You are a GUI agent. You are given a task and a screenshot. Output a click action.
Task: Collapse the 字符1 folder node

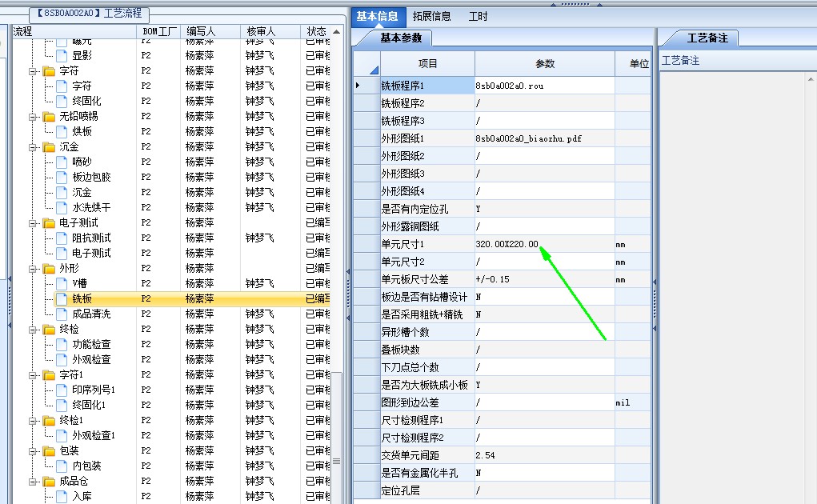pos(33,375)
